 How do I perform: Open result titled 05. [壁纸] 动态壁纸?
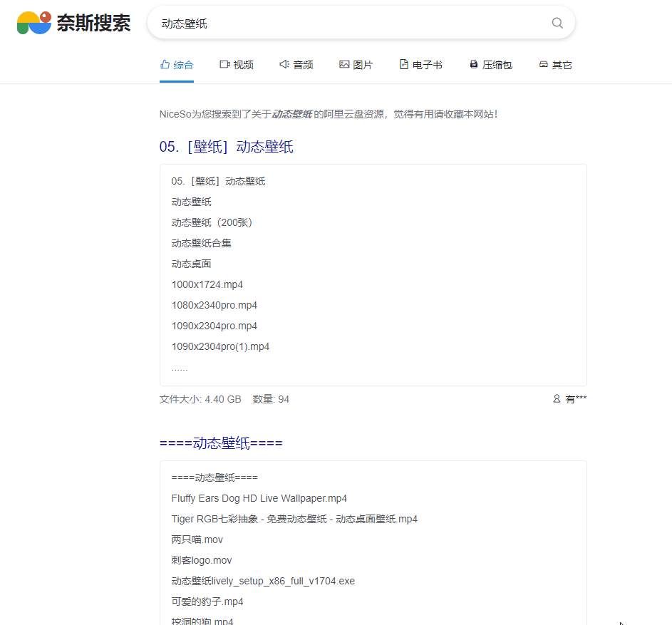(227, 147)
